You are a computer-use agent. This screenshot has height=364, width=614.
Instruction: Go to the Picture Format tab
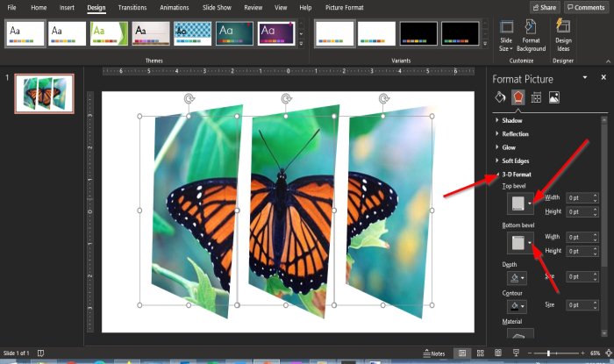pos(346,7)
